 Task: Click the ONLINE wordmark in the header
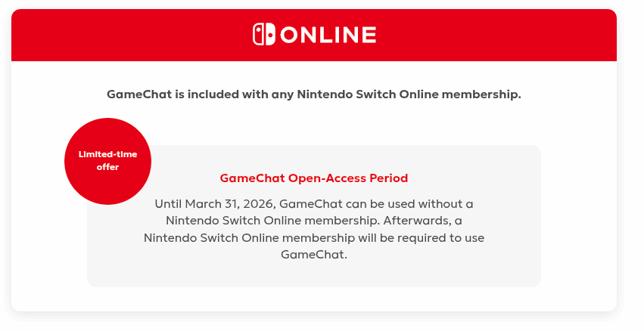coord(328,35)
